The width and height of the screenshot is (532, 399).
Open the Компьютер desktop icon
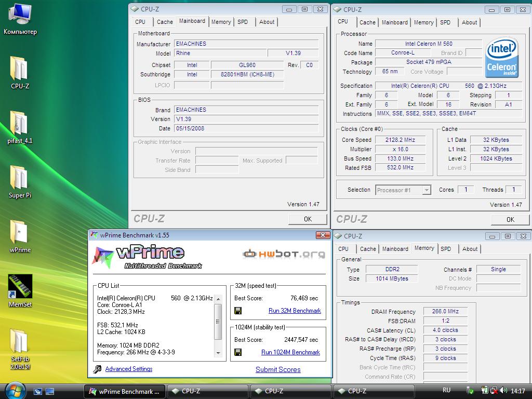[20, 19]
